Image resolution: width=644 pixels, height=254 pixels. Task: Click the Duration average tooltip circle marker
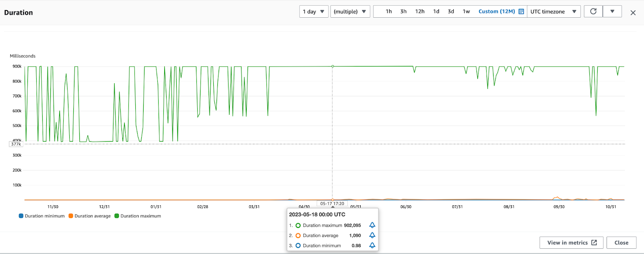click(x=298, y=235)
